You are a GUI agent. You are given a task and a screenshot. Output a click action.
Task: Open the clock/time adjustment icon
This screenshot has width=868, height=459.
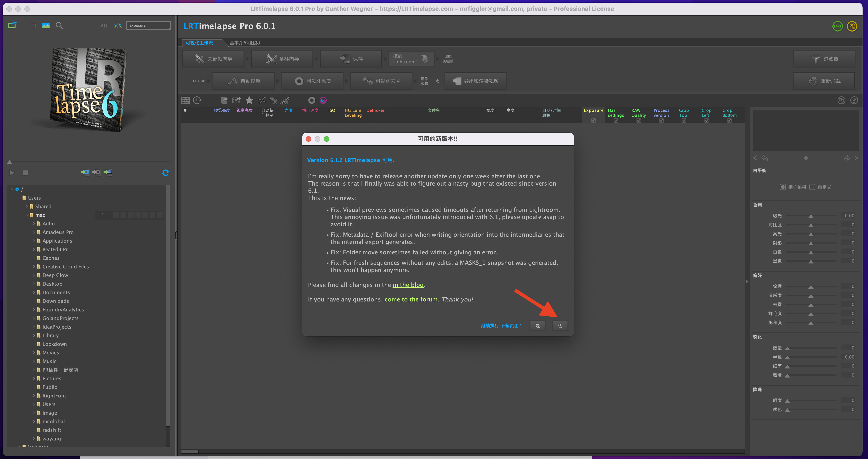[197, 100]
